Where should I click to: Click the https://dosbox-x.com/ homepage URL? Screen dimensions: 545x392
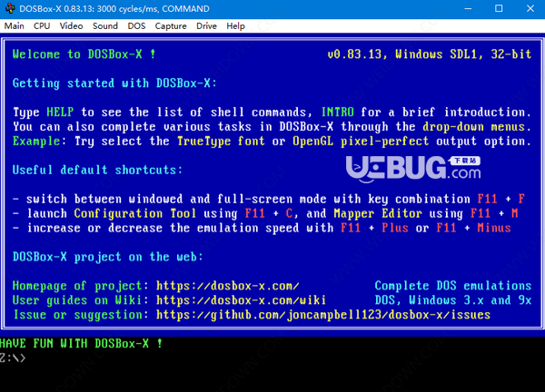[x=228, y=286]
